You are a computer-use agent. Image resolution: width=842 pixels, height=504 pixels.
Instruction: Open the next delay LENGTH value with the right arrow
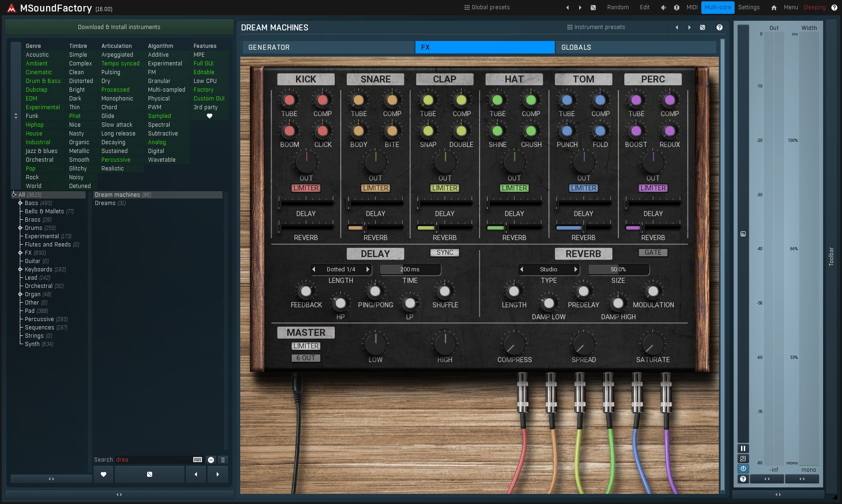pyautogui.click(x=368, y=270)
